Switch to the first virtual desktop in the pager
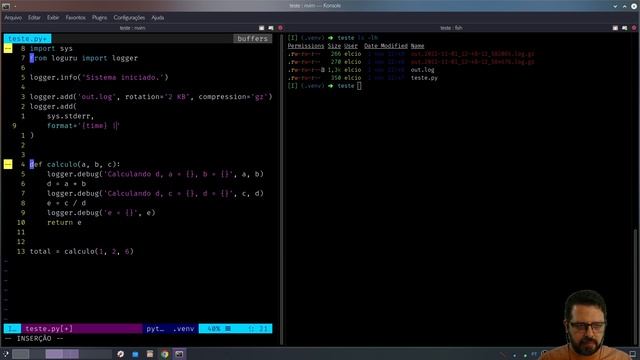 coord(20,354)
